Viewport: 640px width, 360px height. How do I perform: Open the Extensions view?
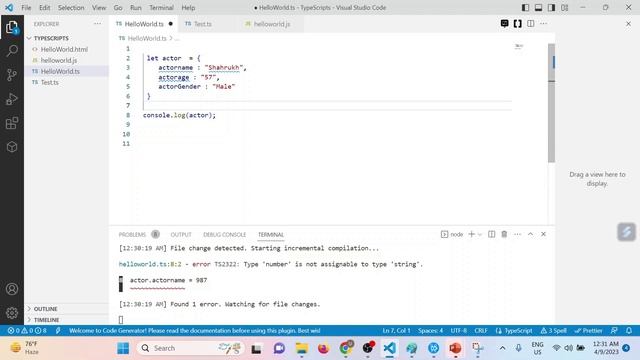pyautogui.click(x=12, y=123)
